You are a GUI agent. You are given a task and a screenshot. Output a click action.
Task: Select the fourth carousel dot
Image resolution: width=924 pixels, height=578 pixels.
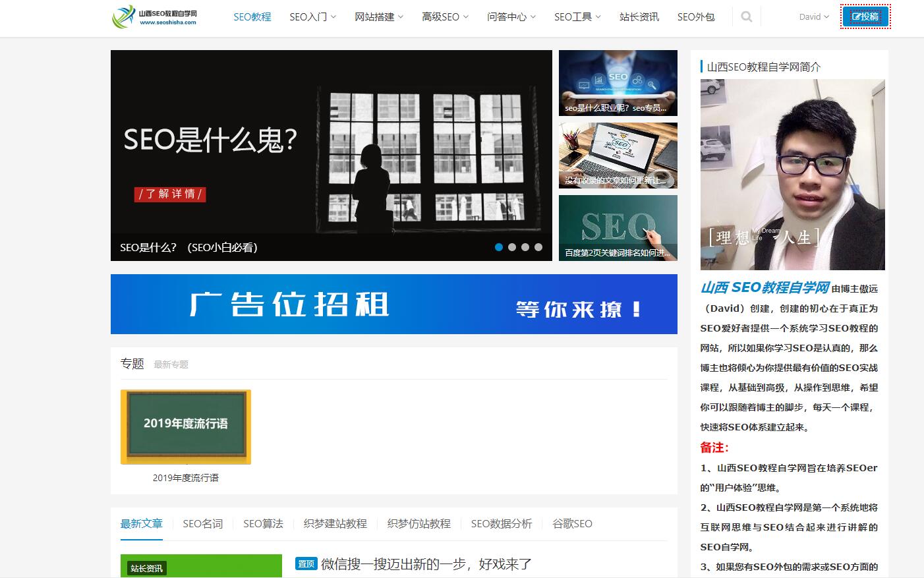click(538, 247)
